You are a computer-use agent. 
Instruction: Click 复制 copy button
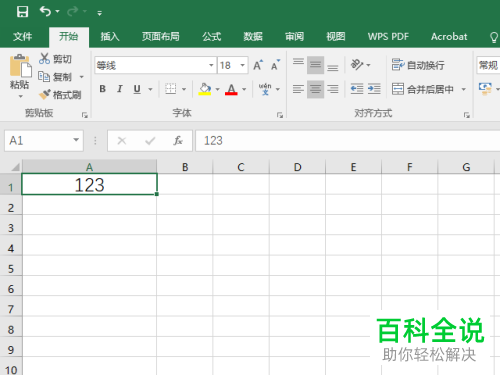55,77
